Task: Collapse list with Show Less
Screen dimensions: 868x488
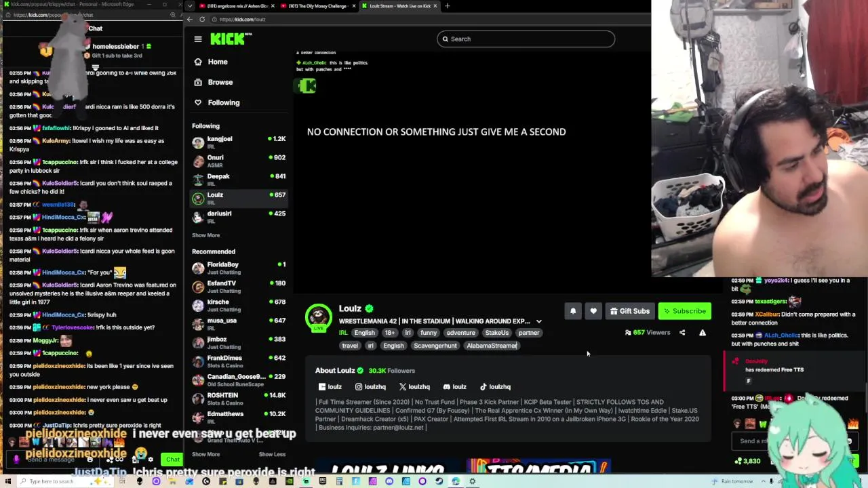Action: [272, 454]
